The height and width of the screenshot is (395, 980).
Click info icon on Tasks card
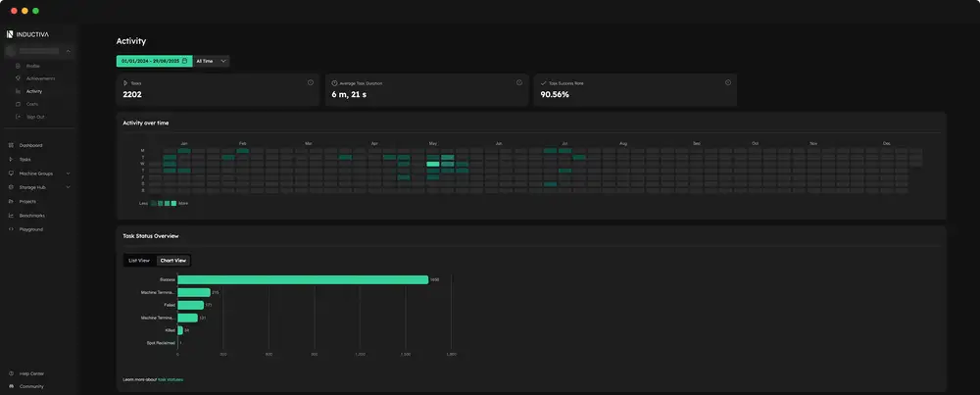[x=311, y=82]
